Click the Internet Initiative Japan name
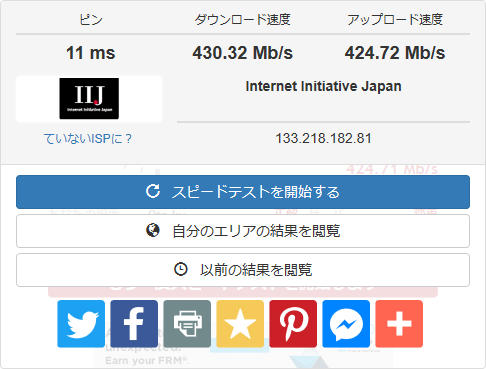Image resolution: width=486 pixels, height=369 pixels. coord(323,86)
